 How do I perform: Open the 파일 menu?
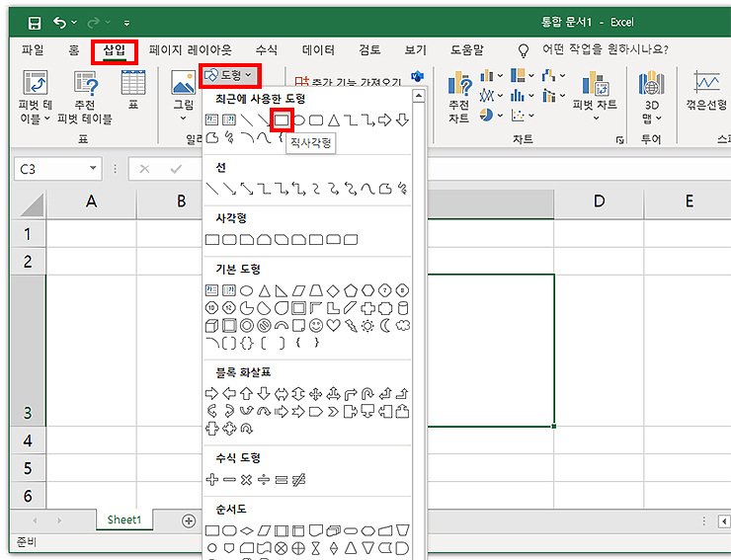pyautogui.click(x=33, y=50)
